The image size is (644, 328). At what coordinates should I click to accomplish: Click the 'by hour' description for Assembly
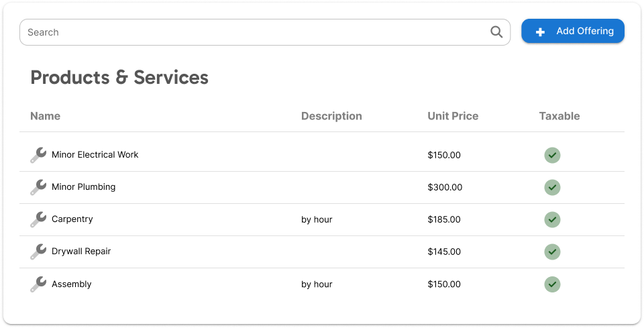[x=317, y=284]
